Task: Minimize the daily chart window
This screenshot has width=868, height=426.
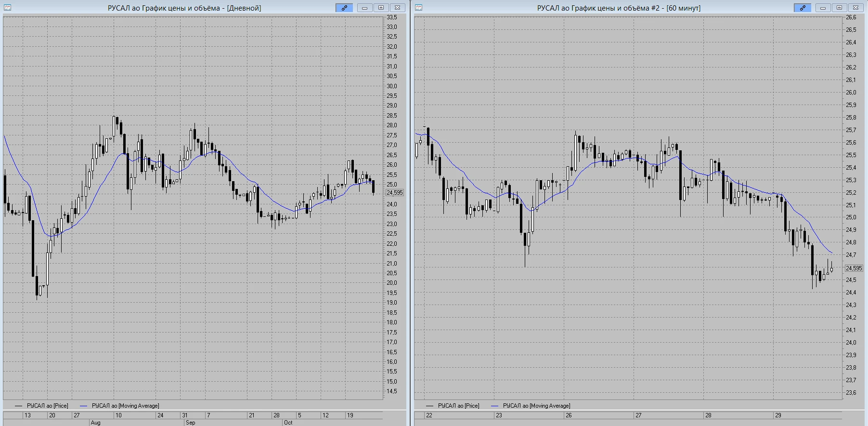Action: tap(364, 8)
